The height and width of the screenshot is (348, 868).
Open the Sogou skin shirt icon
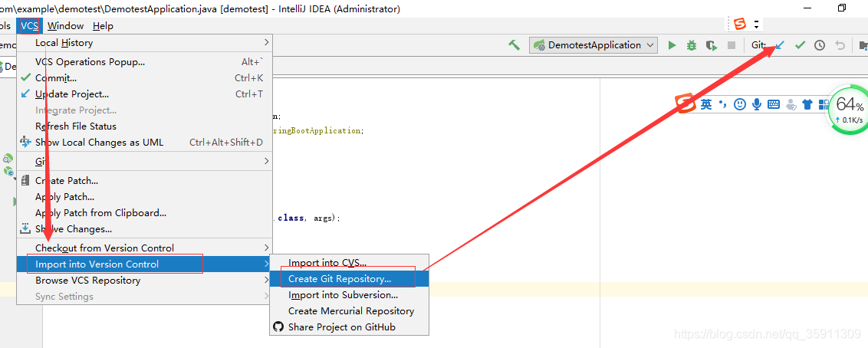[807, 104]
